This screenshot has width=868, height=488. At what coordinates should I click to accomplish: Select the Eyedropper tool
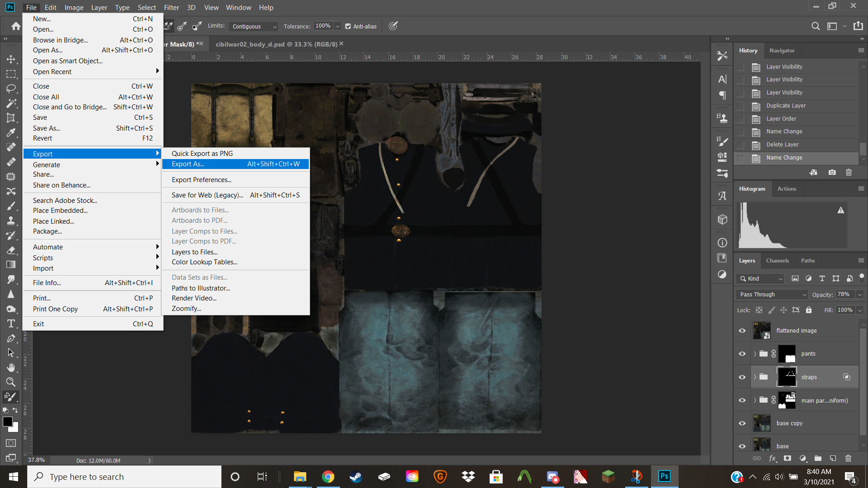coord(11,132)
